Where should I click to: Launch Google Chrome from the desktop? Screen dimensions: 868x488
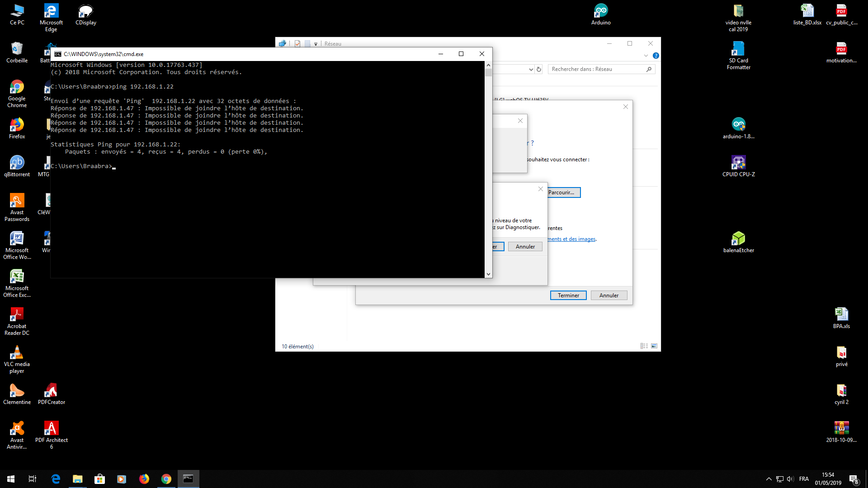click(17, 94)
